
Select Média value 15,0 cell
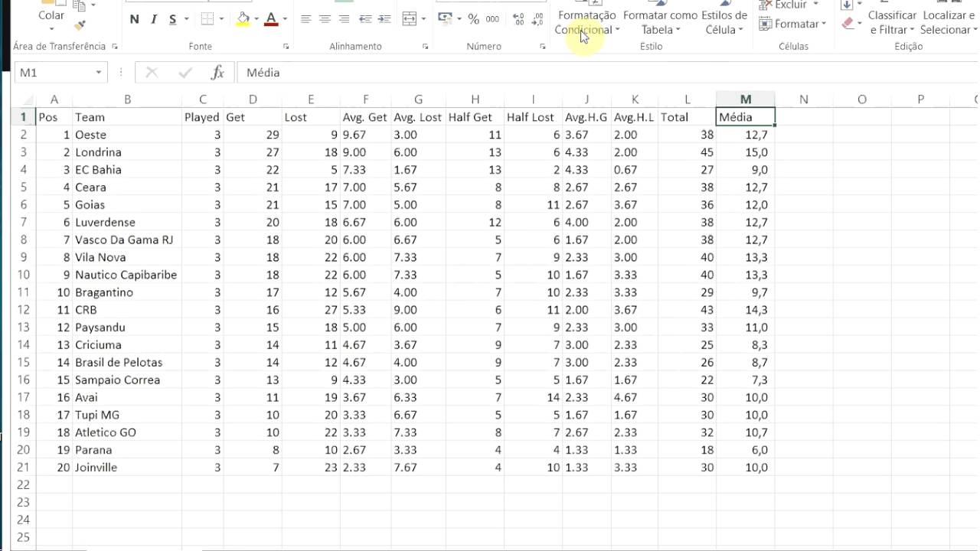coord(746,152)
